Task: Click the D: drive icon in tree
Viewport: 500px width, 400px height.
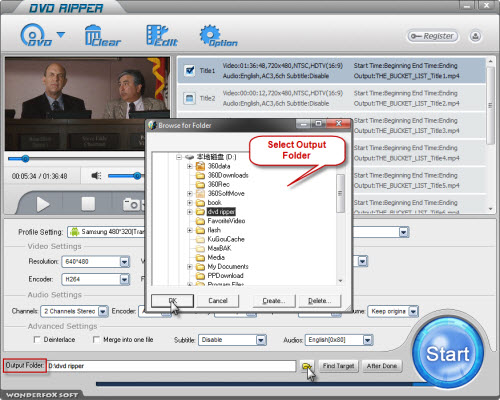Action: point(189,157)
